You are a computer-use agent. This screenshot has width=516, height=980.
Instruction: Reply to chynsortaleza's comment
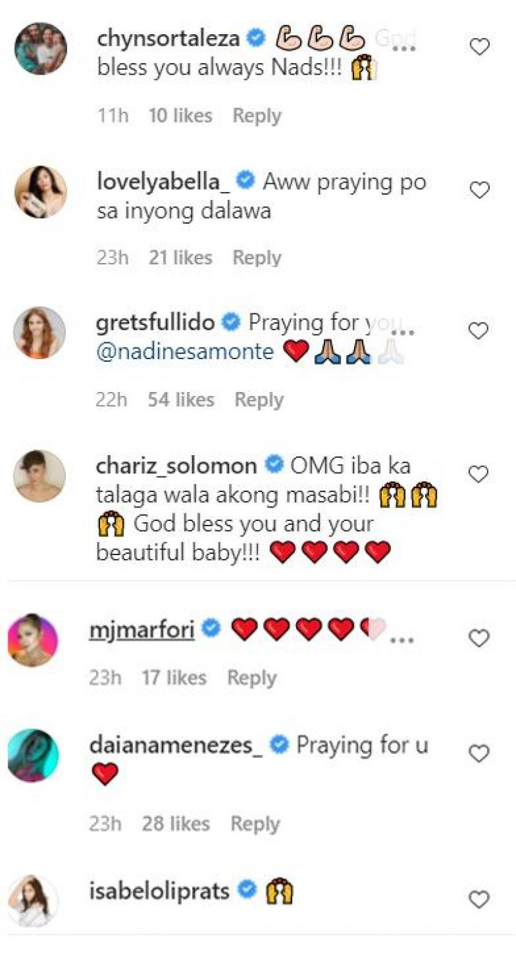257,116
